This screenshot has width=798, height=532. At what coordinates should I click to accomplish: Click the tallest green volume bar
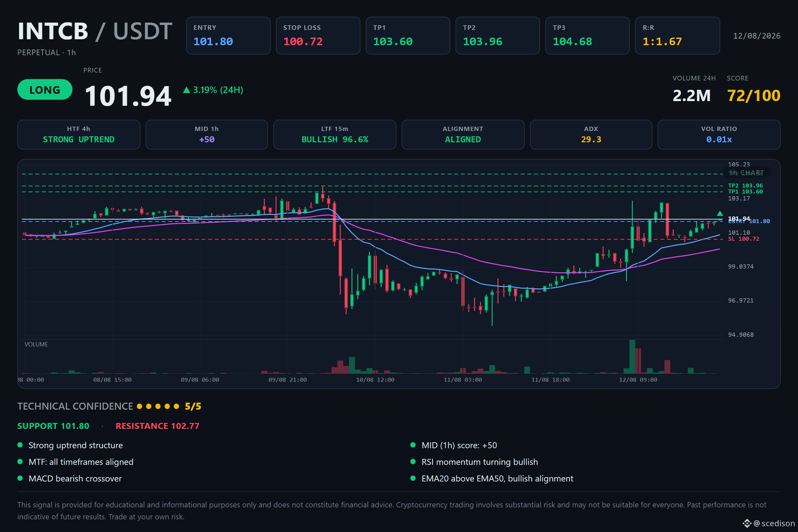point(632,356)
